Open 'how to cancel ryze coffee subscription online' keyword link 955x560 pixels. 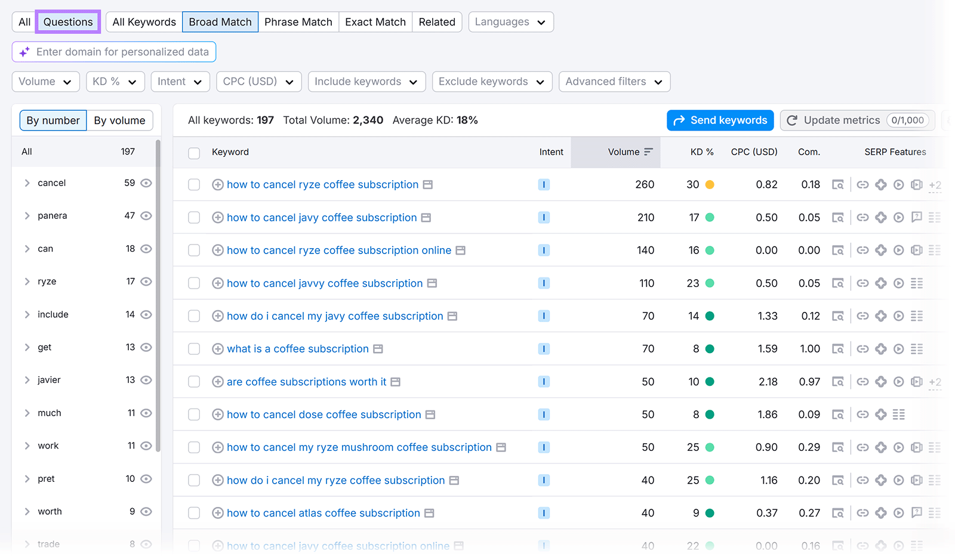[x=339, y=250]
